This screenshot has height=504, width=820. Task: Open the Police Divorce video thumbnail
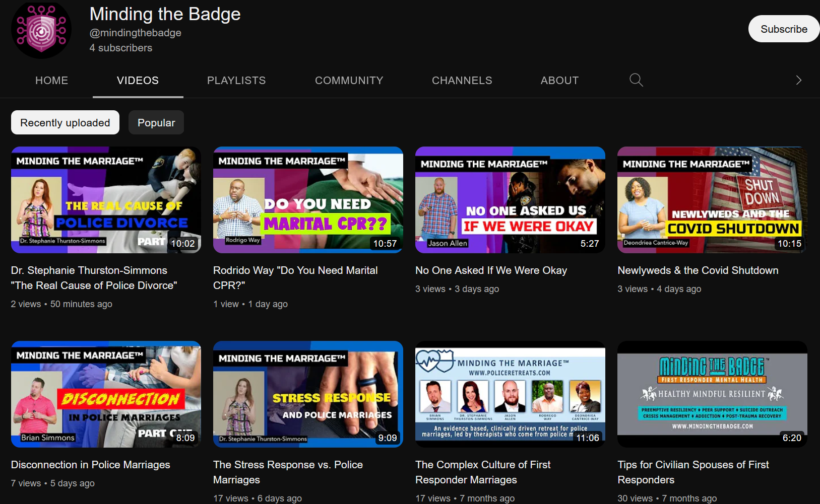[106, 200]
